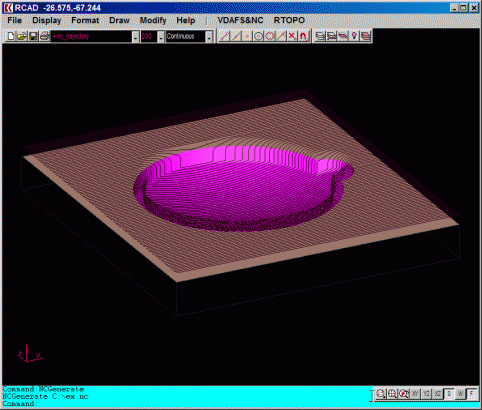Save the drawing with the floppy icon
482x410 pixels.
tap(33, 36)
